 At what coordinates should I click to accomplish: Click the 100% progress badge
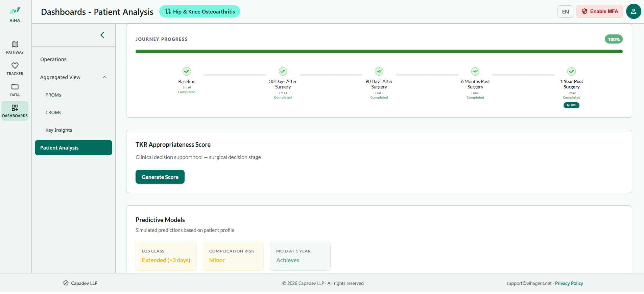[614, 39]
